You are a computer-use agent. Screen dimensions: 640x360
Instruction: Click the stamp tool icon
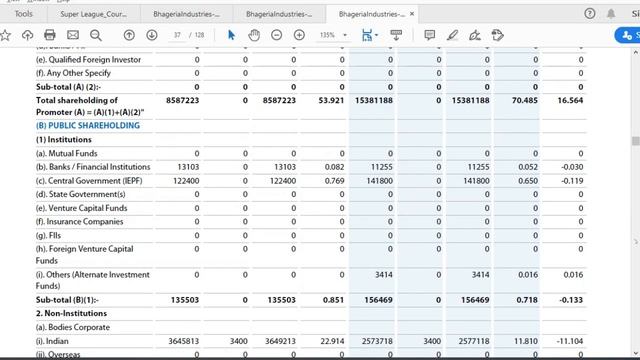(498, 35)
